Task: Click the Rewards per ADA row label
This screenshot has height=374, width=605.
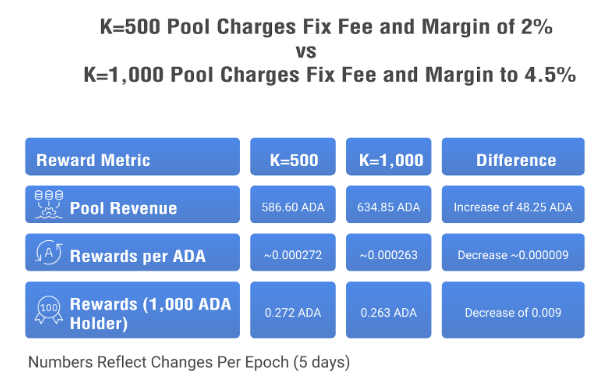Action: pos(138,256)
